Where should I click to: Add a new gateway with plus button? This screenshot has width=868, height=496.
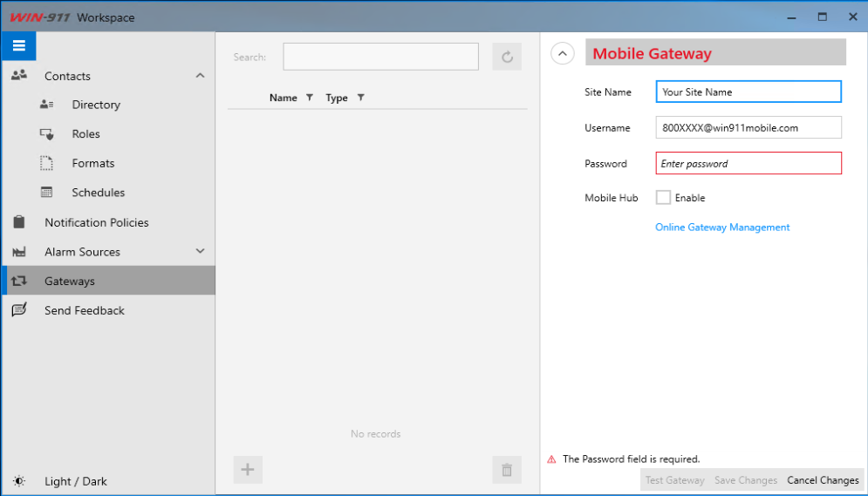coord(248,470)
